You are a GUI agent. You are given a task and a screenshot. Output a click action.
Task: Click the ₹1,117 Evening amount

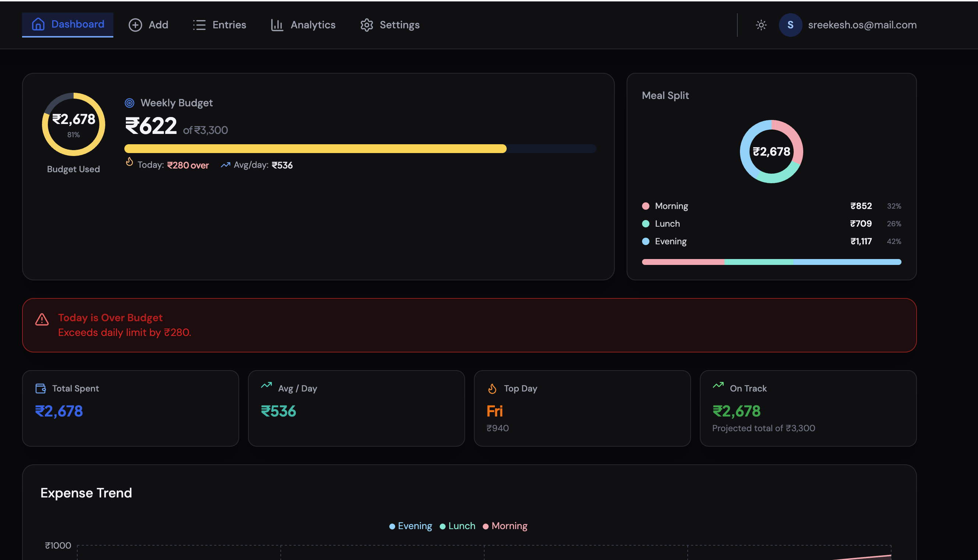[x=861, y=241]
